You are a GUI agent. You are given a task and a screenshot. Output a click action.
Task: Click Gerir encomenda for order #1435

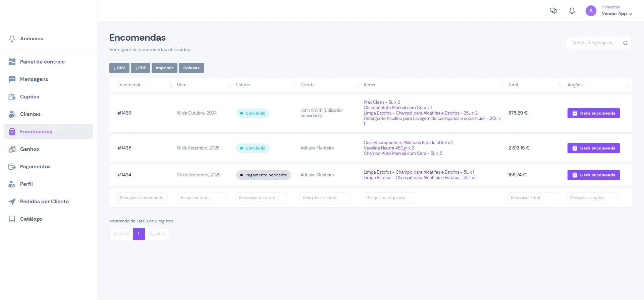click(x=593, y=148)
